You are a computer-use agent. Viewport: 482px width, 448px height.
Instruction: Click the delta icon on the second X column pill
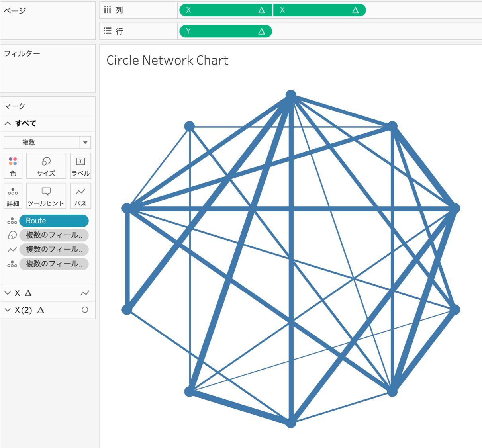[355, 10]
